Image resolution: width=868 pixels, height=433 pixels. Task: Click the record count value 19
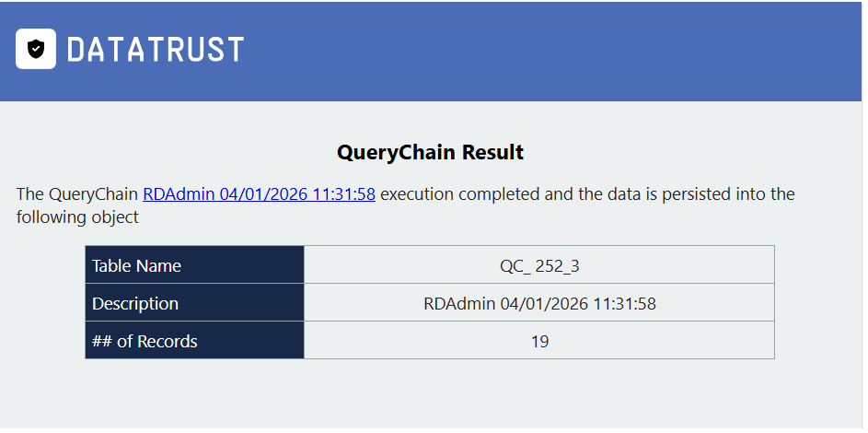tap(539, 341)
